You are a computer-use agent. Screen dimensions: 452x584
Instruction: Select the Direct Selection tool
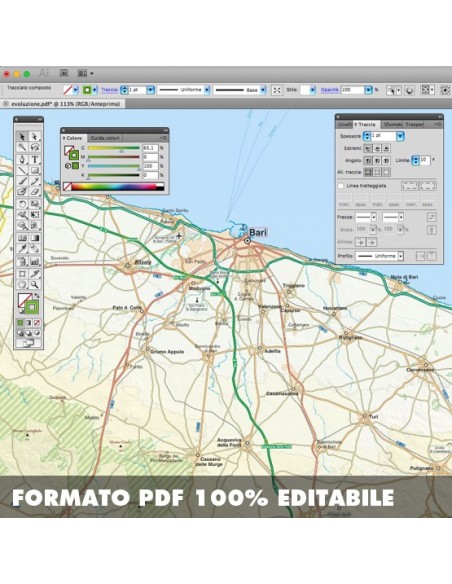pyautogui.click(x=35, y=136)
